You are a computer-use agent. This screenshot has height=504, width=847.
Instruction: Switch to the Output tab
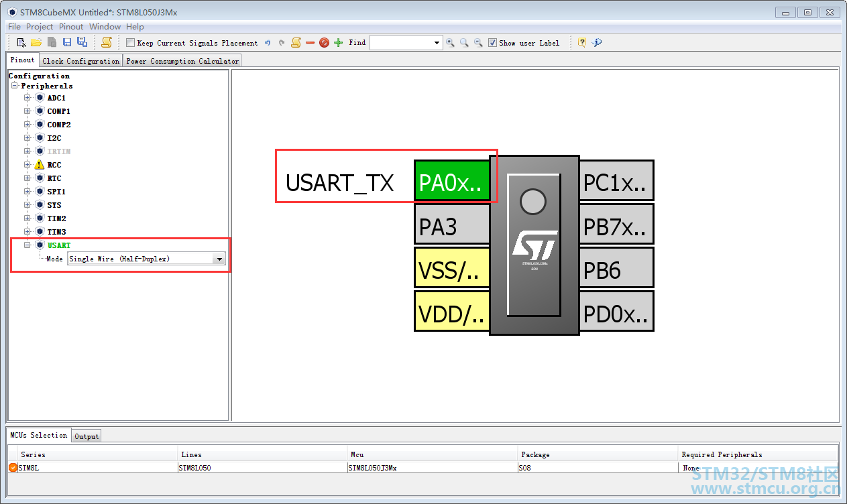(x=87, y=436)
